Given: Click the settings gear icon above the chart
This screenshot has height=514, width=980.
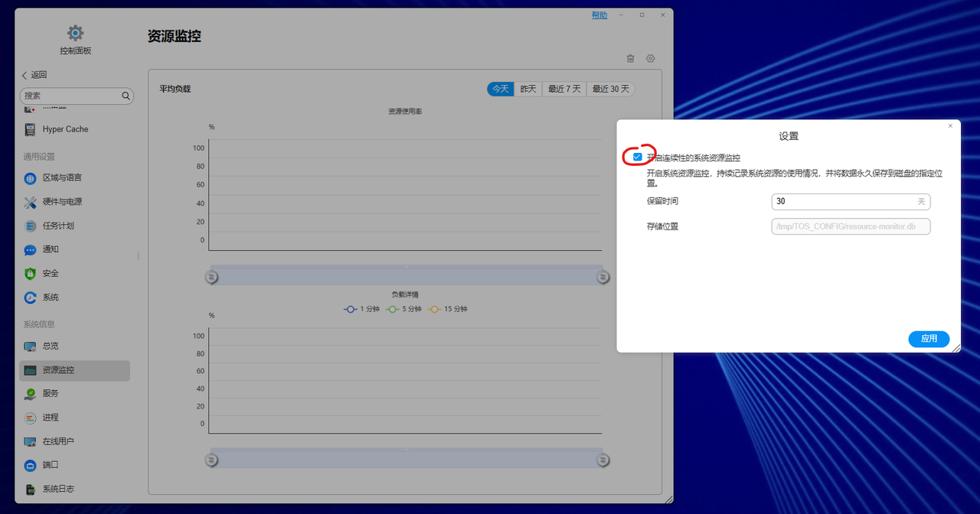Looking at the screenshot, I should (x=651, y=58).
